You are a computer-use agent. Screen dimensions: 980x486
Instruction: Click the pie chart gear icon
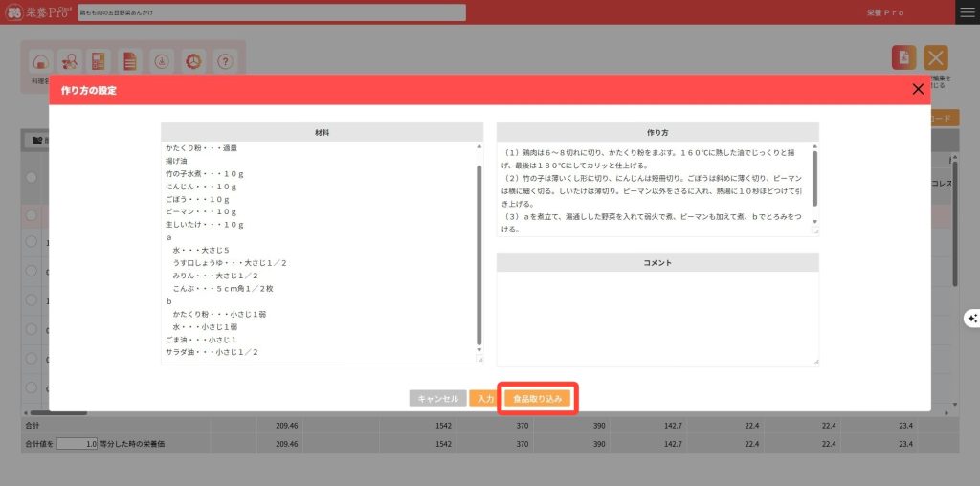pos(194,61)
